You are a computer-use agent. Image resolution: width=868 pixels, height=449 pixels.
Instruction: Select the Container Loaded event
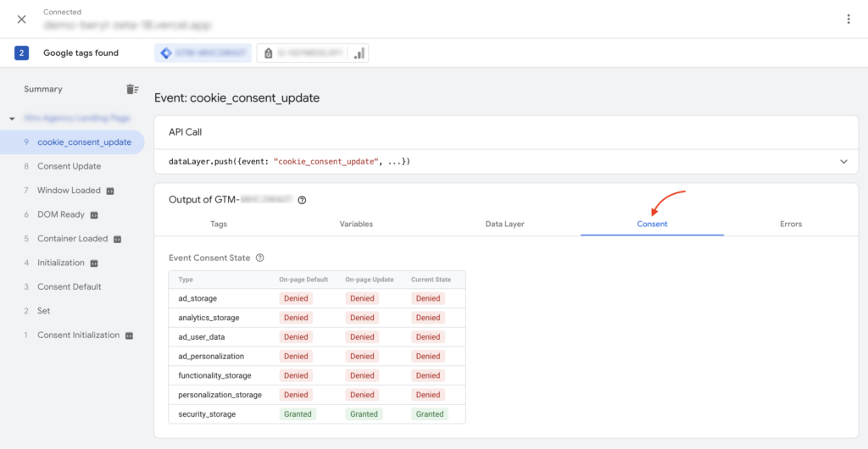pyautogui.click(x=72, y=239)
